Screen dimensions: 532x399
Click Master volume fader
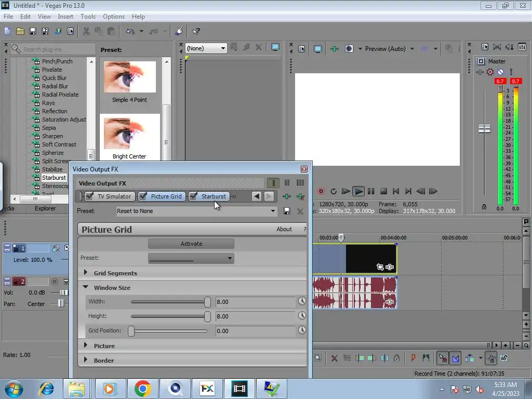point(484,129)
